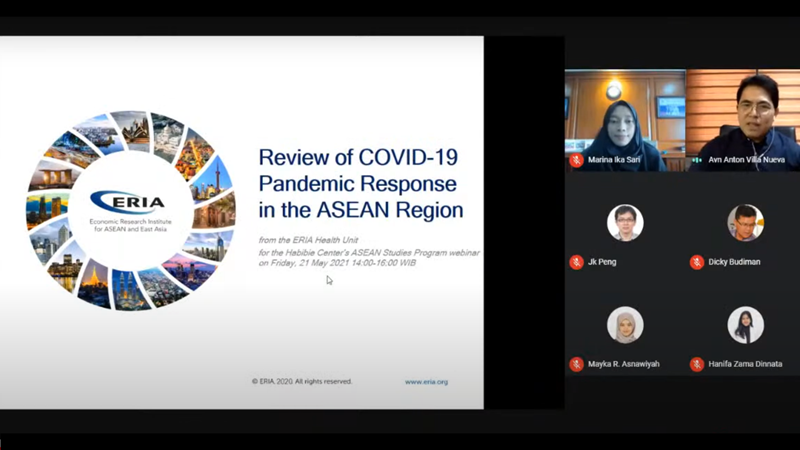Click the name label 'Jk Peng'

pyautogui.click(x=602, y=262)
